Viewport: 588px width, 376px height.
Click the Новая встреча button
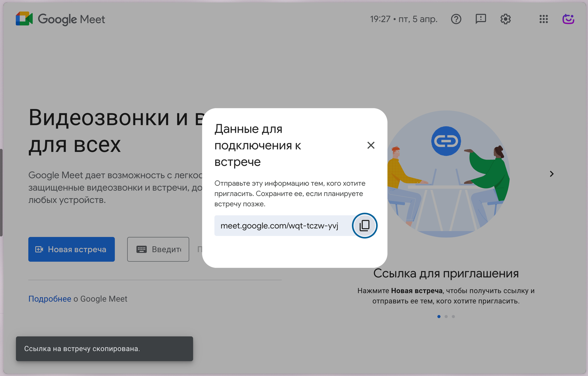(x=71, y=249)
